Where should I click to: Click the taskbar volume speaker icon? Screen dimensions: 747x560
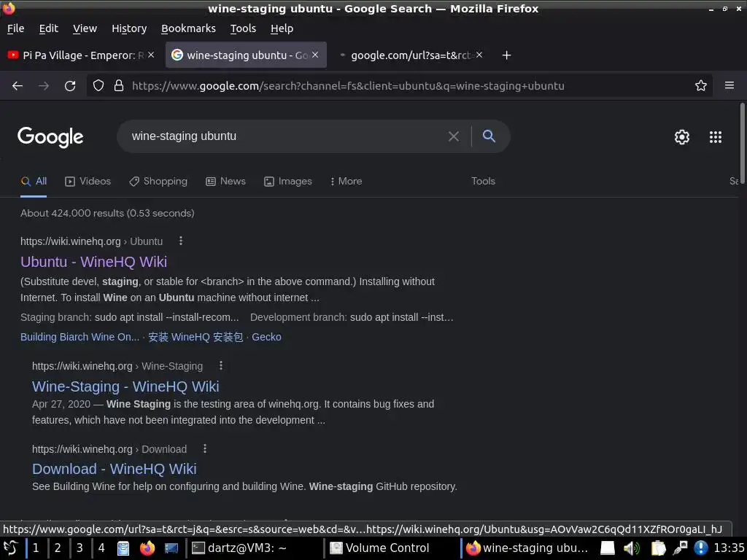click(631, 548)
